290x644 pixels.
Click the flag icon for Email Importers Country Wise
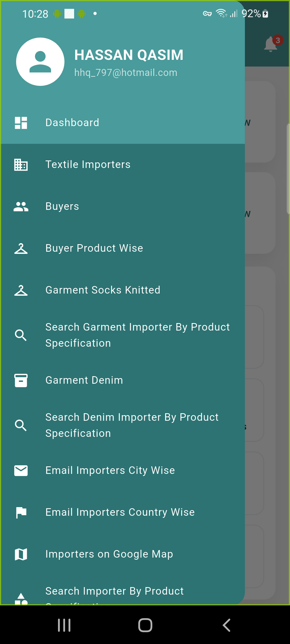tap(21, 513)
